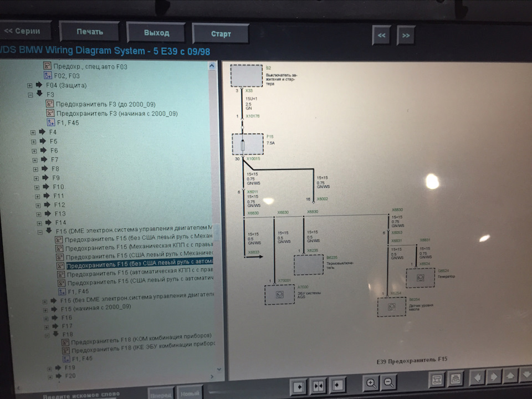Expand the F16 tree node

46,319
